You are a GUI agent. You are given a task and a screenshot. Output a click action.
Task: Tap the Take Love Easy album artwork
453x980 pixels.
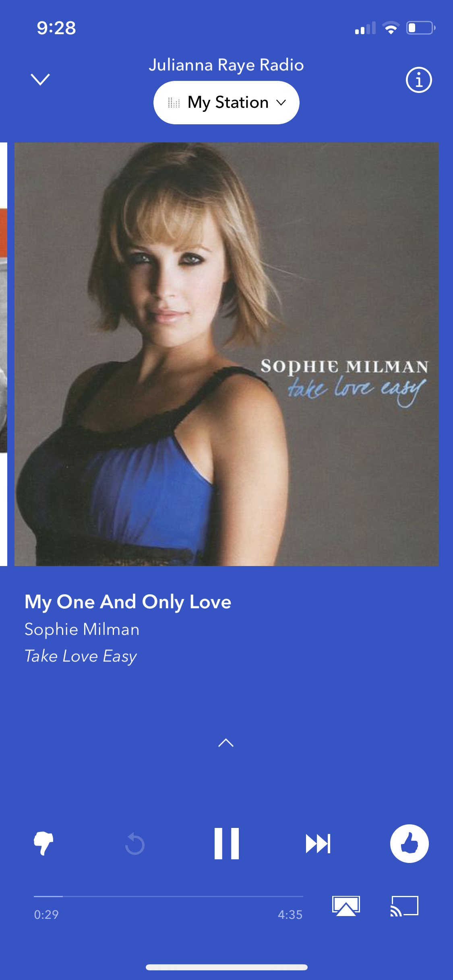point(226,354)
